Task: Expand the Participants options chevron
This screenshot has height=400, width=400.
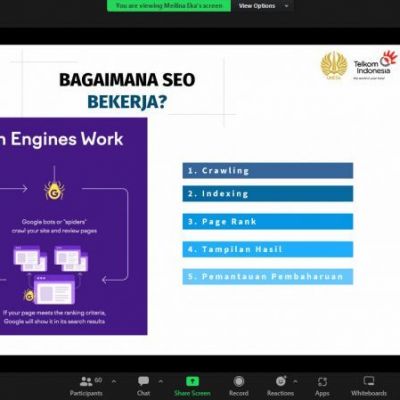Action: 114,381
